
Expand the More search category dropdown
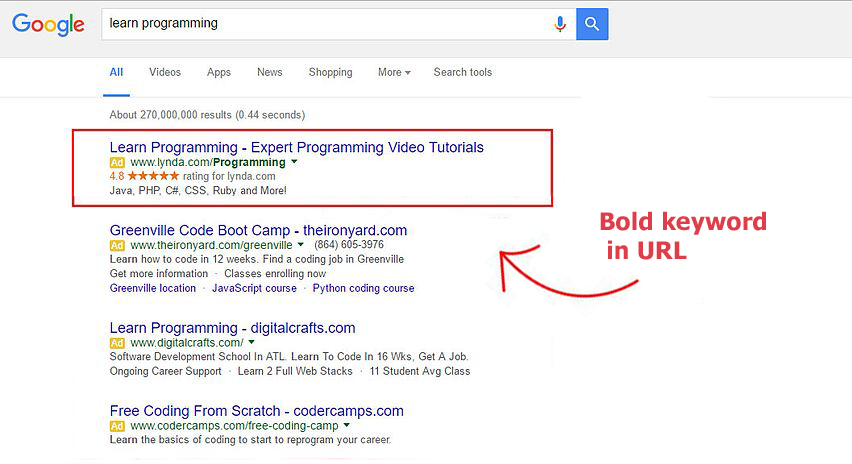(394, 72)
